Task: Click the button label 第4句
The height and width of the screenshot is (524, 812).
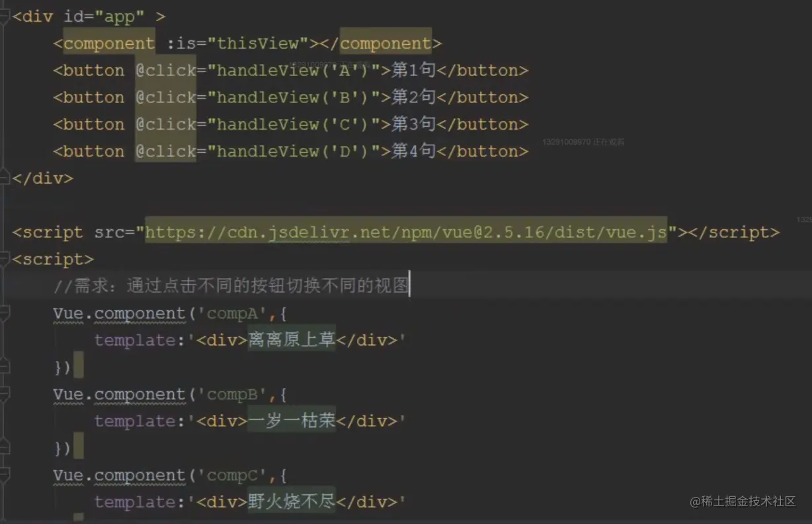Action: tap(413, 151)
